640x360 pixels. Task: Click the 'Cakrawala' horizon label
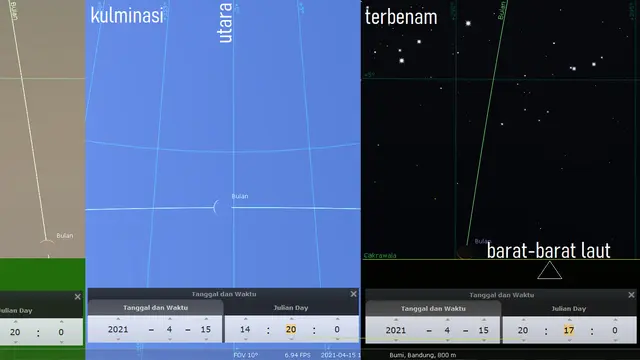point(380,256)
